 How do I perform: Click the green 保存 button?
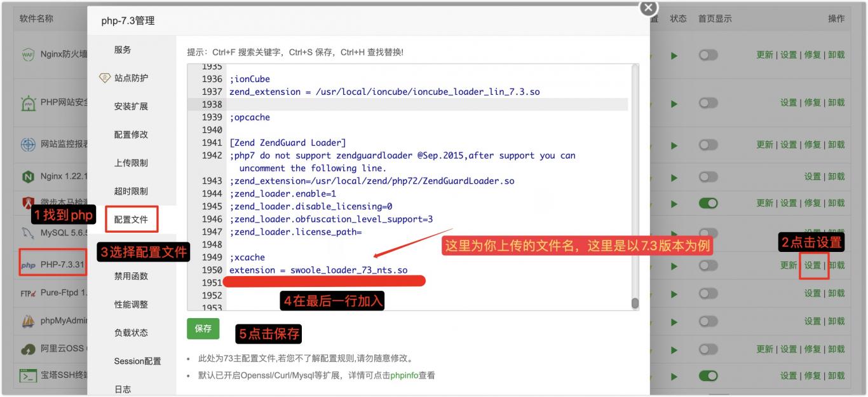[203, 329]
